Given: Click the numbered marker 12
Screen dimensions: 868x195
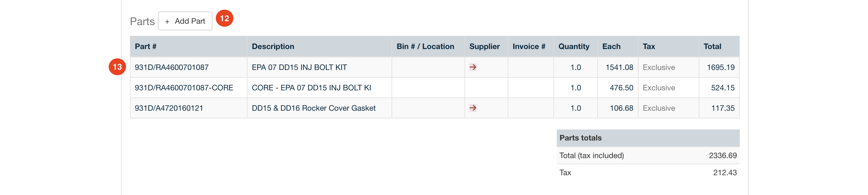Looking at the screenshot, I should coord(224,18).
